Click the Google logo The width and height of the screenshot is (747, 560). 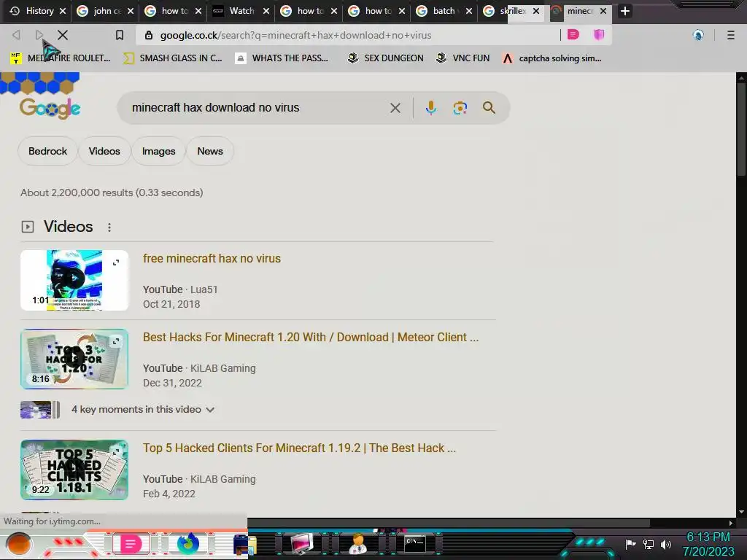coord(50,109)
